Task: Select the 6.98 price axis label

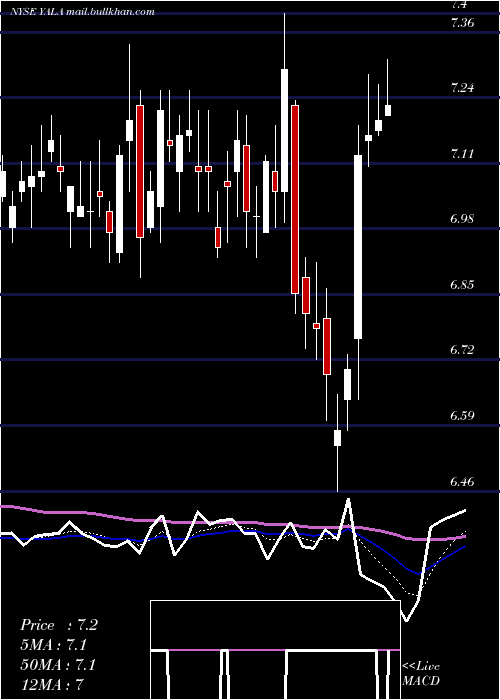Action: [462, 219]
